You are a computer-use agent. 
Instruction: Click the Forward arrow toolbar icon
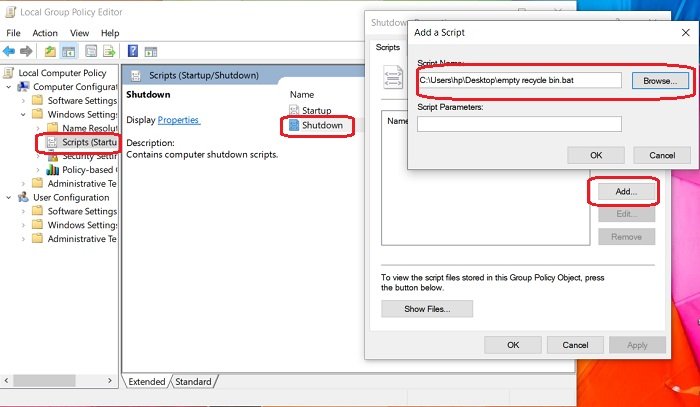[x=26, y=51]
